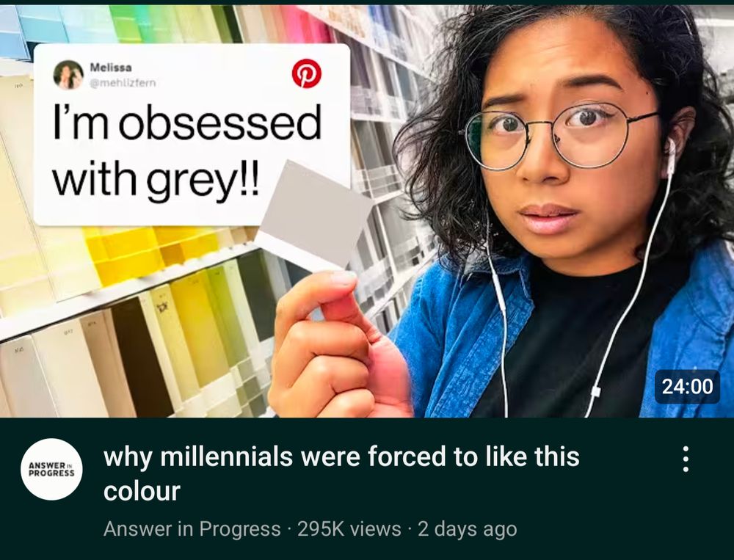Viewport: 734px width, 560px height.
Task: Click the I'm obsessed with grey!! text
Action: 186,151
